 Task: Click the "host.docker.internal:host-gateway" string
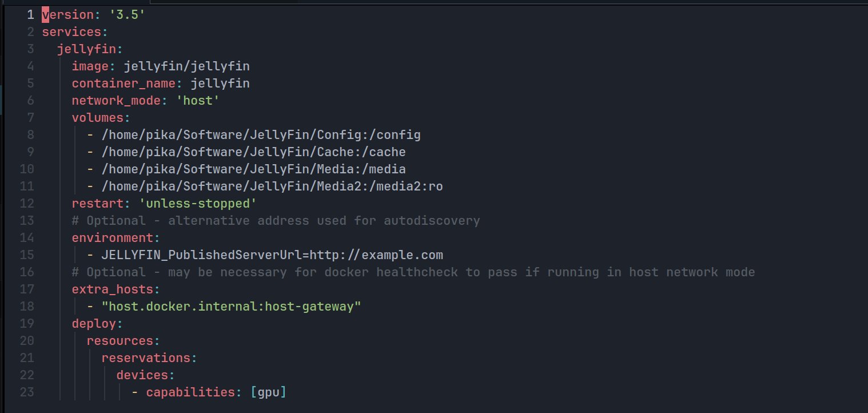point(234,307)
